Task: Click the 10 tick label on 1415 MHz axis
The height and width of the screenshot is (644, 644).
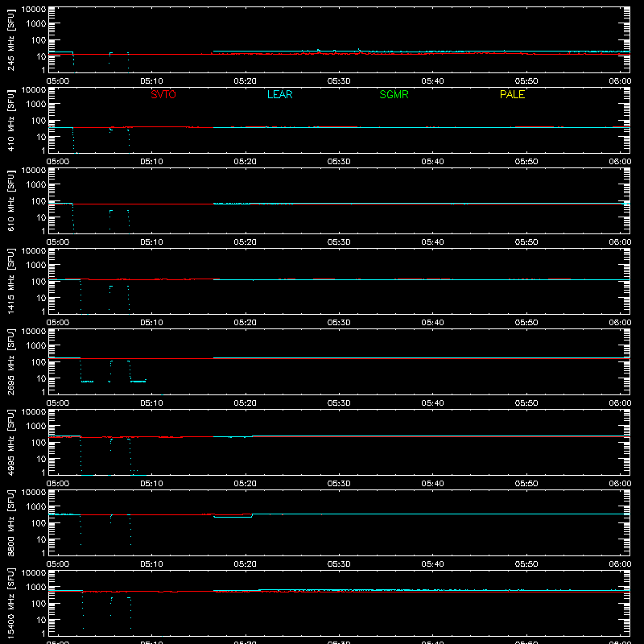Action: tap(41, 298)
